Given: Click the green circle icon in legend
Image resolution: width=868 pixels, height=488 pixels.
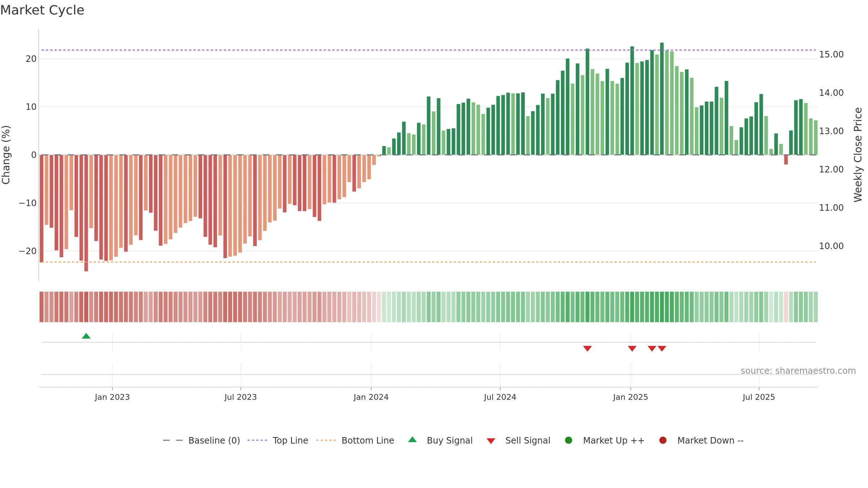Looking at the screenshot, I should coord(569,440).
